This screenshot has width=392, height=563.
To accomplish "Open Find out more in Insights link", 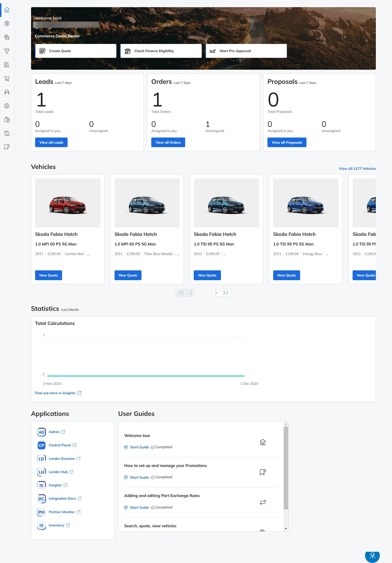I will (x=55, y=393).
